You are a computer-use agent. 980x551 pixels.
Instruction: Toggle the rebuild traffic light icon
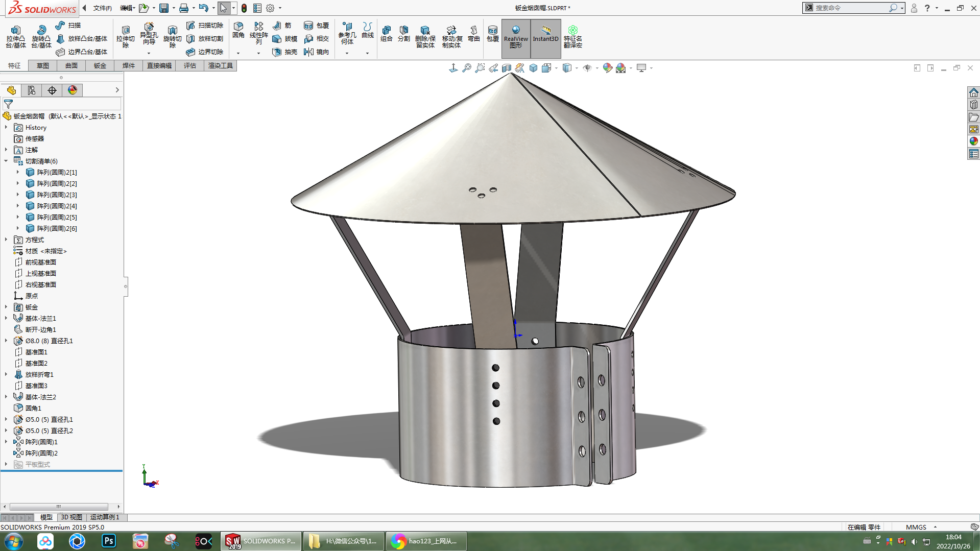point(244,8)
